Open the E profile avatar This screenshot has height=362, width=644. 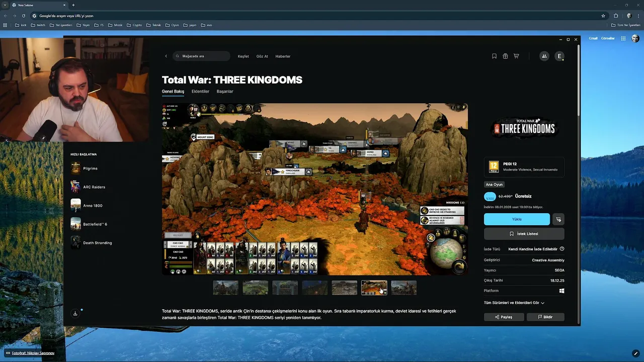pyautogui.click(x=559, y=56)
